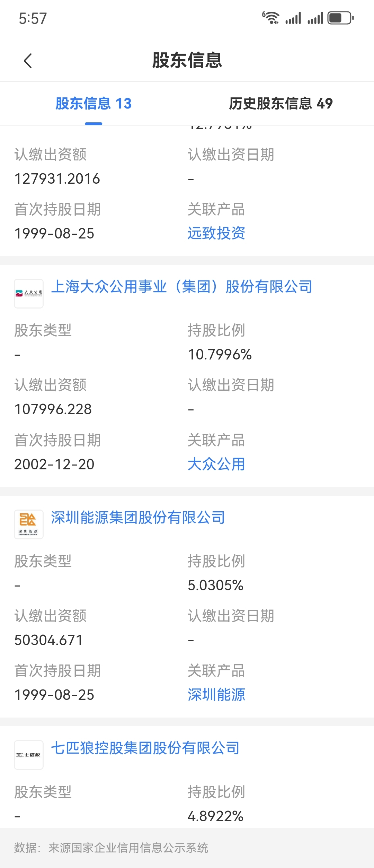Tap the 10.7996% shareholding ratio value
Image resolution: width=374 pixels, height=868 pixels.
click(220, 354)
